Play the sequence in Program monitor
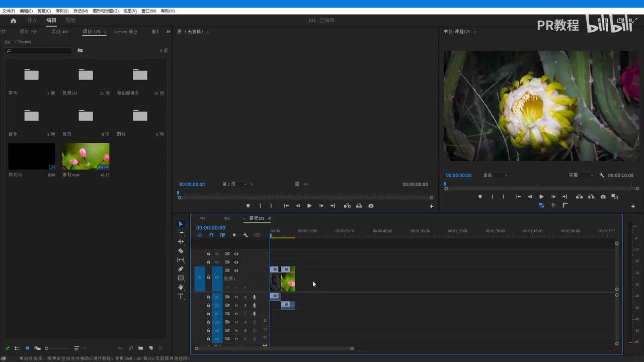The height and width of the screenshot is (362, 644). [x=541, y=197]
